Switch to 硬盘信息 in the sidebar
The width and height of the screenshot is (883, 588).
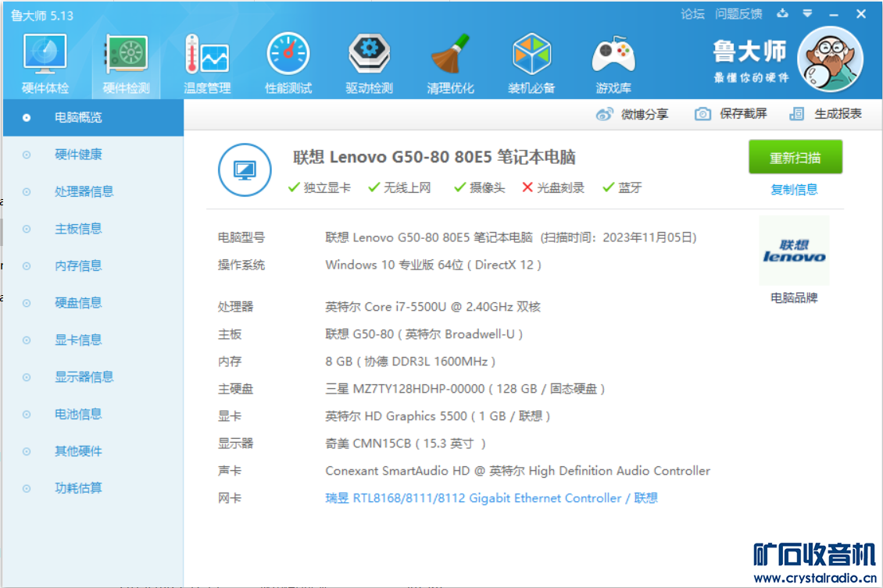tap(78, 303)
